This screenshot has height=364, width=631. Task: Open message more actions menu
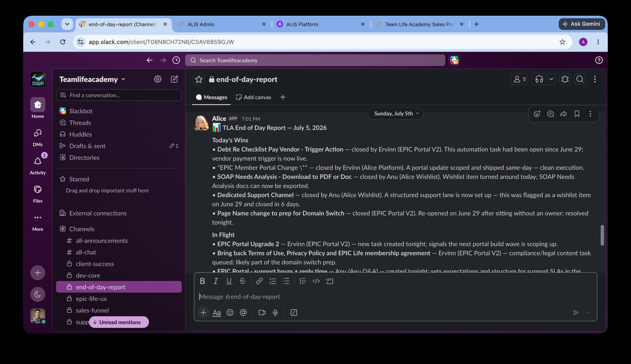(590, 114)
